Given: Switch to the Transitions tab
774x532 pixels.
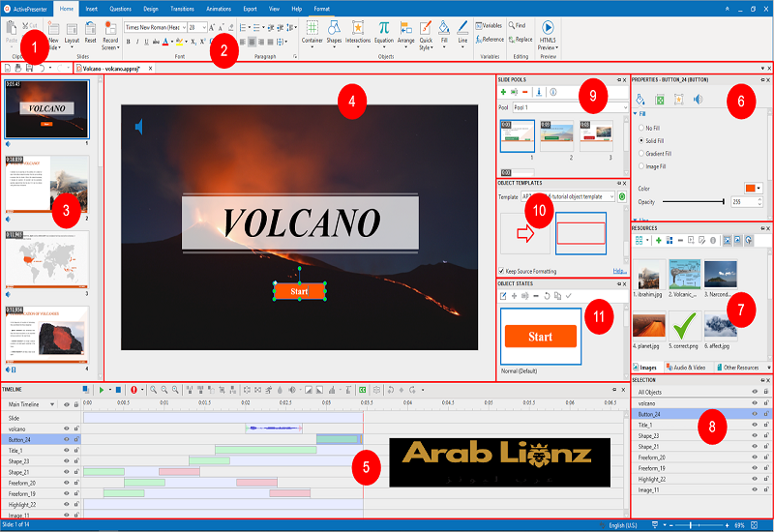Looking at the screenshot, I should click(182, 9).
